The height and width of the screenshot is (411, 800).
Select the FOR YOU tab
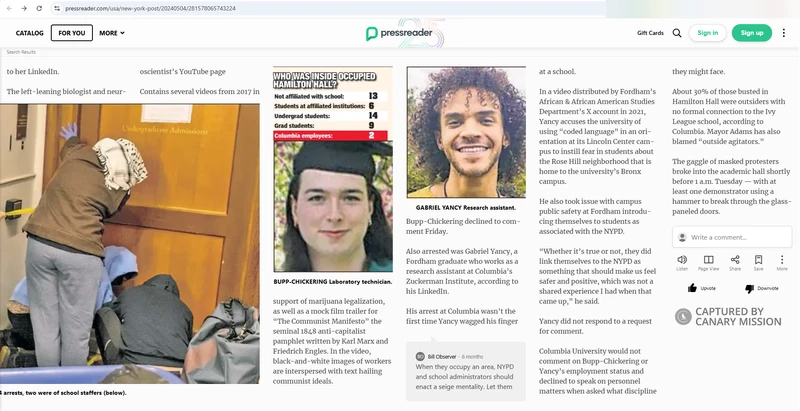(72, 33)
